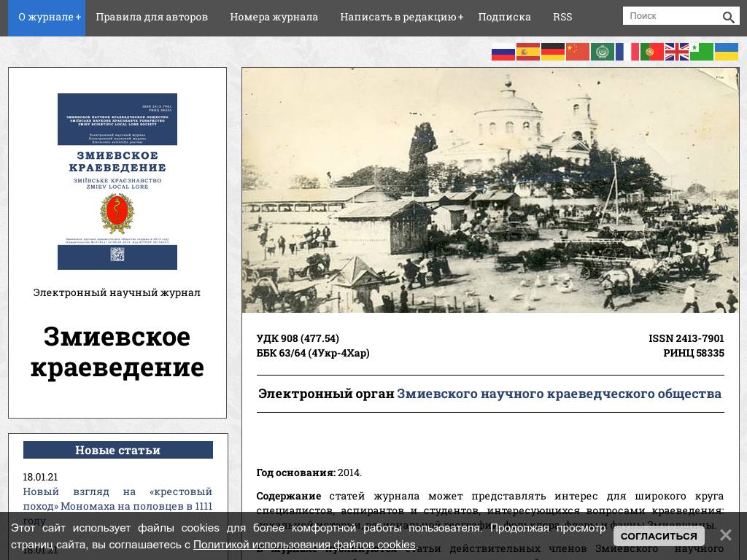The image size is (747, 560).
Task: Click the '18.01.21' date above 'Новый взгляд'
Action: click(41, 477)
